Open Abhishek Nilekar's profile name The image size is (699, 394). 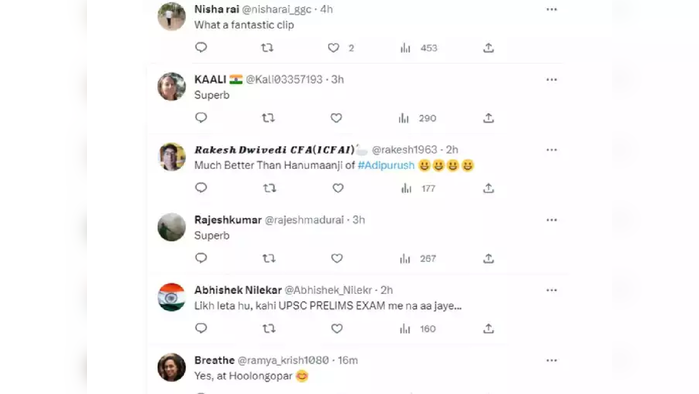tap(238, 290)
